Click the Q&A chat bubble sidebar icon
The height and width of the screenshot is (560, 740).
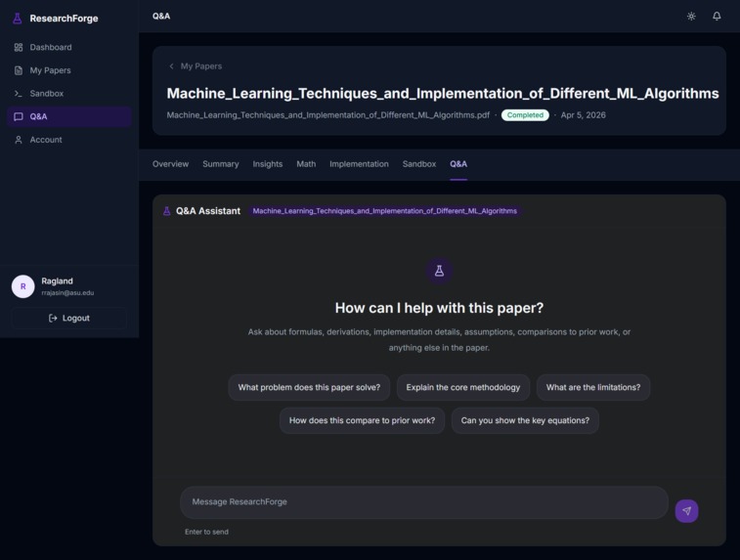(x=19, y=116)
